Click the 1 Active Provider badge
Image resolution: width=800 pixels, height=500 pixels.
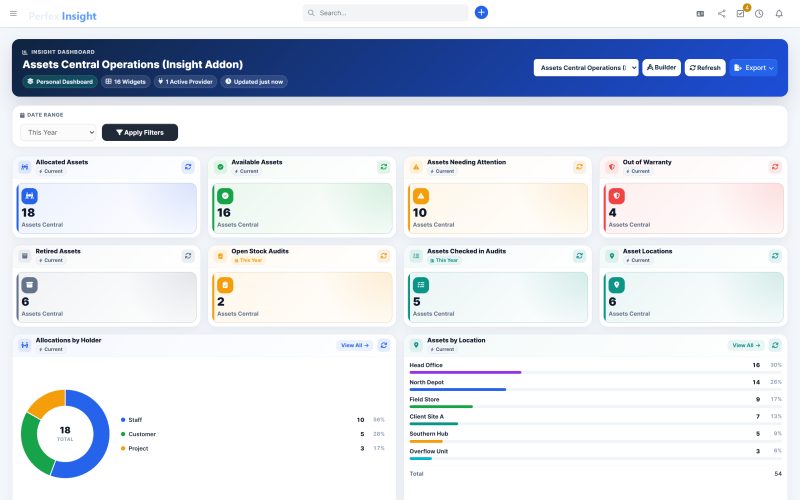pyautogui.click(x=185, y=82)
